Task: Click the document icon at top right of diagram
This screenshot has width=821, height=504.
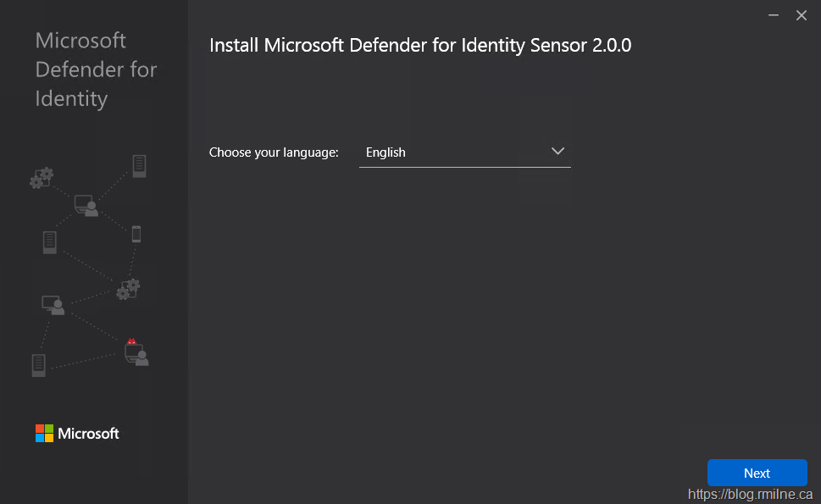Action: pos(139,166)
